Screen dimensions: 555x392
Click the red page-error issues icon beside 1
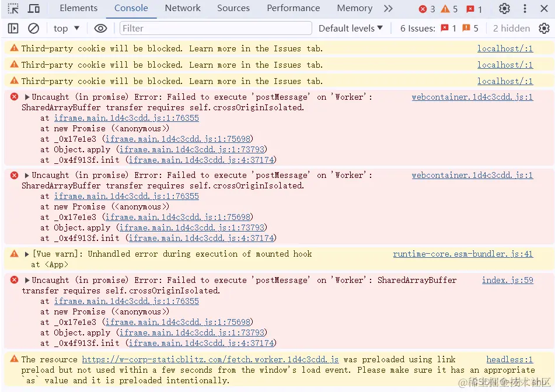(445, 28)
